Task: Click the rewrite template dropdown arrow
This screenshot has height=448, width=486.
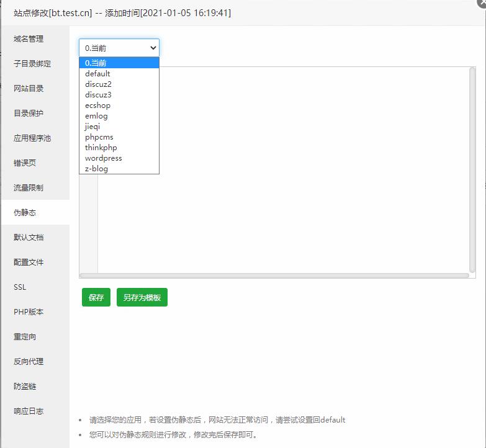Action: click(153, 48)
